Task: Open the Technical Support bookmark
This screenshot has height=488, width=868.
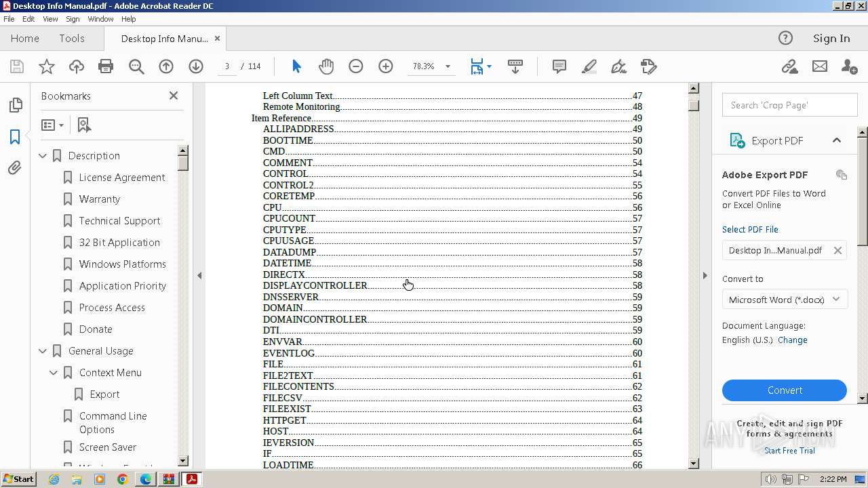Action: (119, 221)
